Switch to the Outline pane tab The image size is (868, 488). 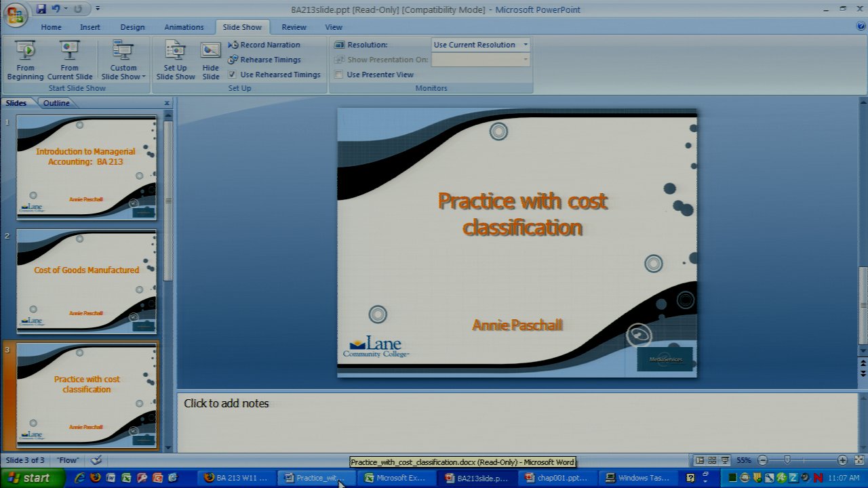pyautogui.click(x=56, y=103)
